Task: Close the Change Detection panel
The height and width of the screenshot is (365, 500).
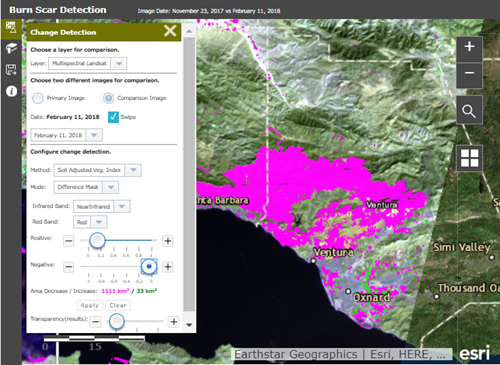Action: 170,31
